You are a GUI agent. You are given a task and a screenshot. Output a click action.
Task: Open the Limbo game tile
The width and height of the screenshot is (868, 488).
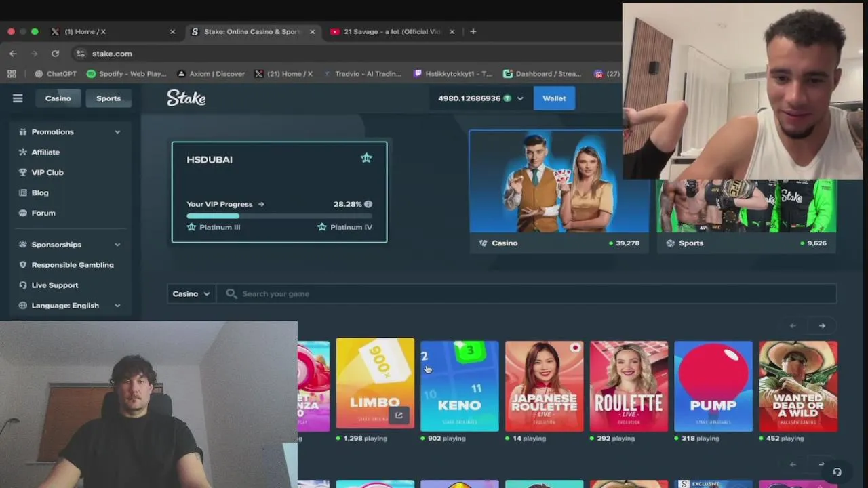point(375,384)
